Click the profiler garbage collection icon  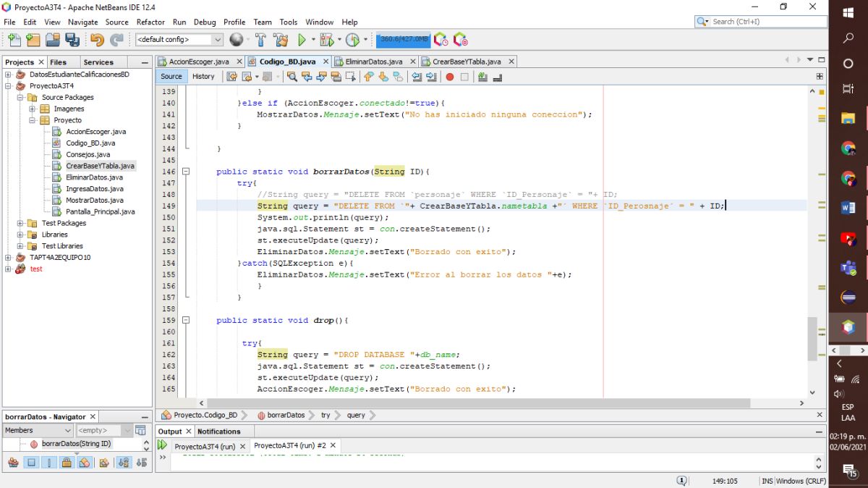coord(441,40)
